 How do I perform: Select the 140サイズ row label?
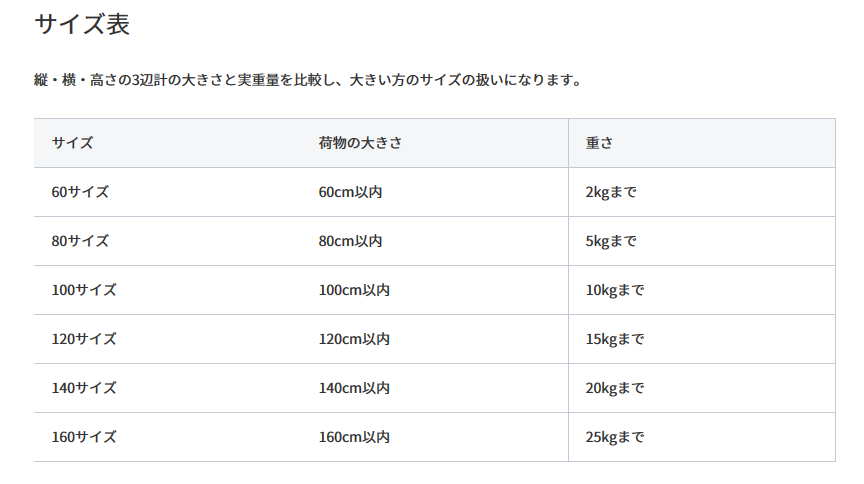tap(84, 388)
